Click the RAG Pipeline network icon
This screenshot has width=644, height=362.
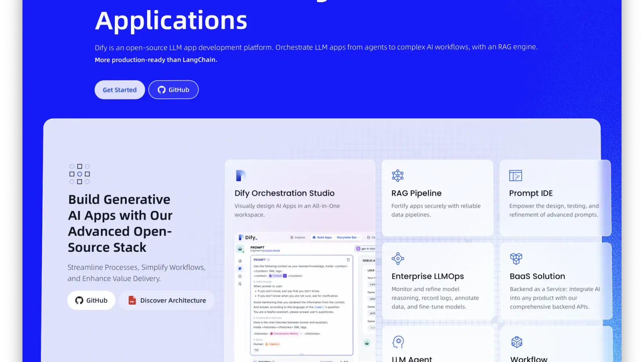(398, 176)
